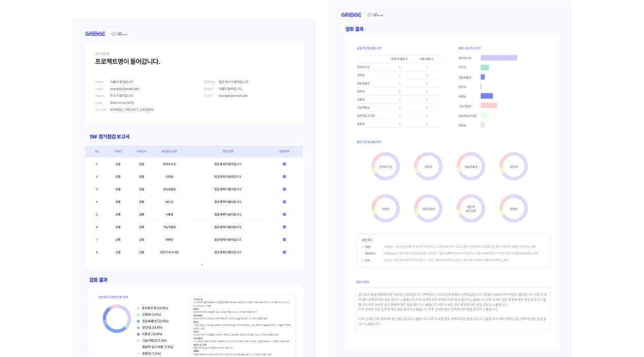Click the date value 20nn.nn.nn (요일)

point(122,102)
